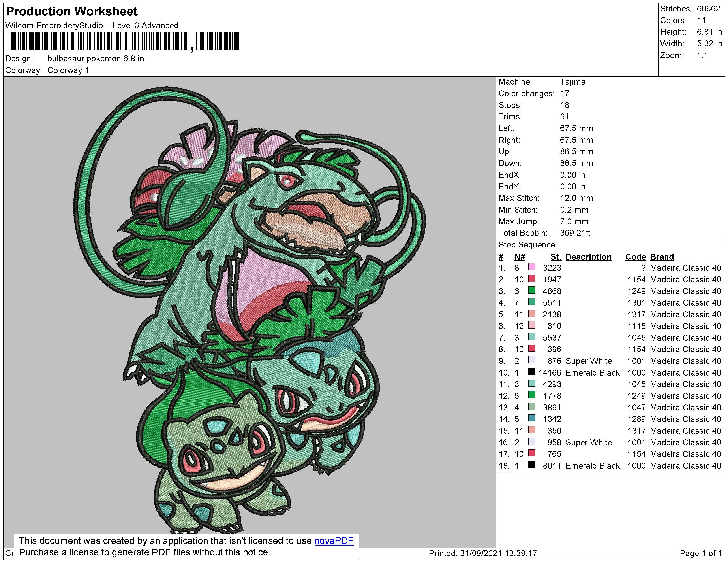Click the '?' code in stop row 1
Viewport: 728px width, 563px height.
pyautogui.click(x=643, y=268)
